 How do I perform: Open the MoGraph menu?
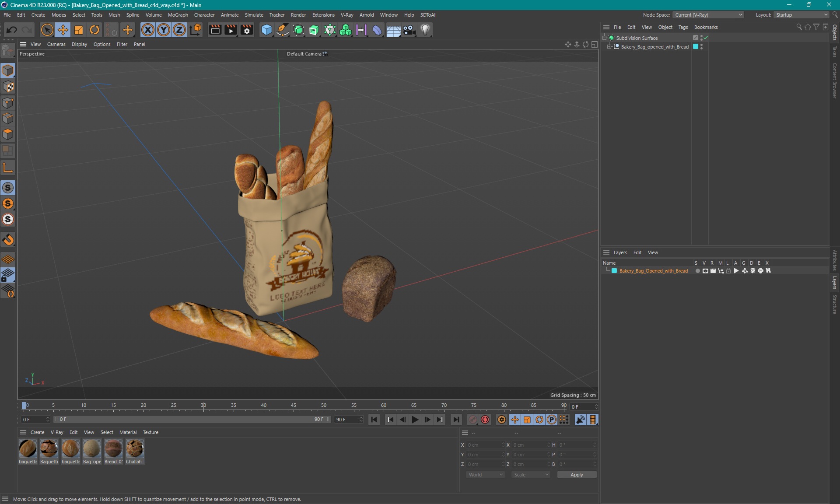click(x=176, y=14)
